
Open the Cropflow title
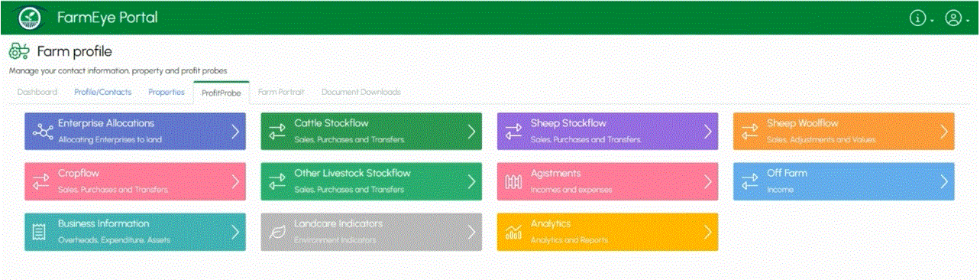click(x=79, y=174)
